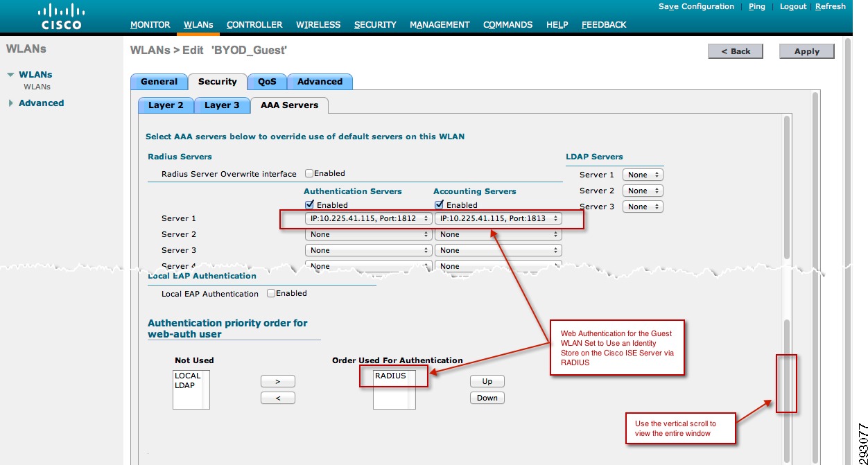Select the AAA Servers sub-tab
Screen dimensions: 868x465
click(289, 105)
